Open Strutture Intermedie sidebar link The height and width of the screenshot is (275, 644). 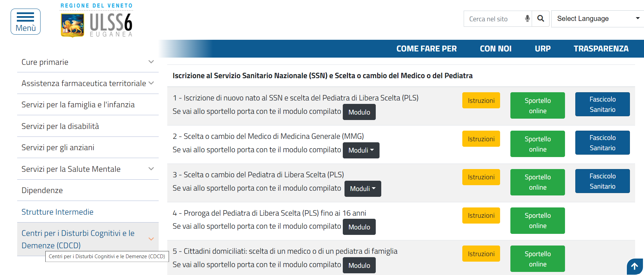coord(57,212)
